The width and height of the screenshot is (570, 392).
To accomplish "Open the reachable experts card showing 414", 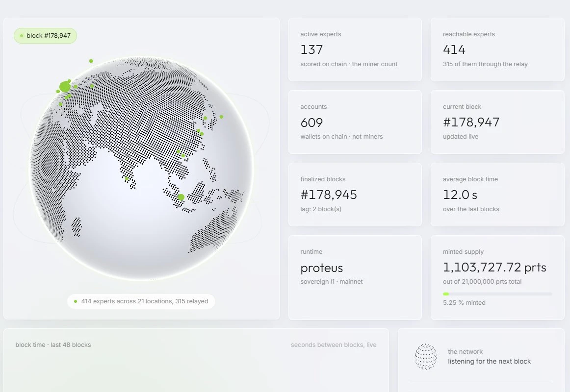I will pyautogui.click(x=497, y=49).
